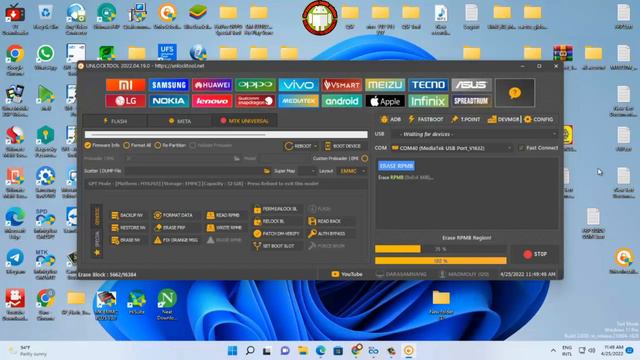
Task: Open the Vsmart brand tile
Action: click(342, 85)
